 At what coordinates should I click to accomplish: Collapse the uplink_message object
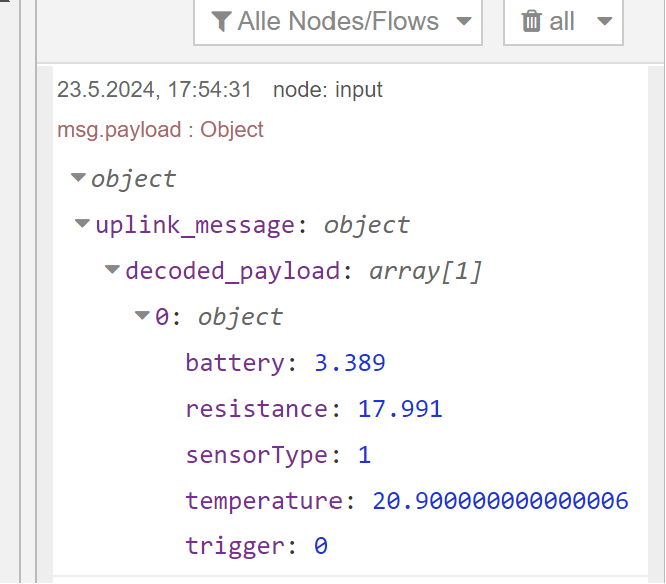click(83, 225)
